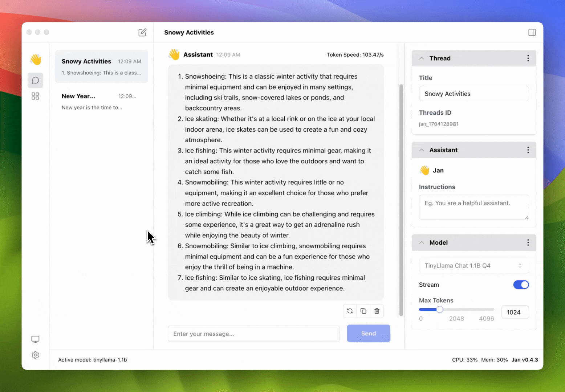The image size is (565, 392).
Task: Open the Thread section three-dot menu
Action: (x=528, y=58)
